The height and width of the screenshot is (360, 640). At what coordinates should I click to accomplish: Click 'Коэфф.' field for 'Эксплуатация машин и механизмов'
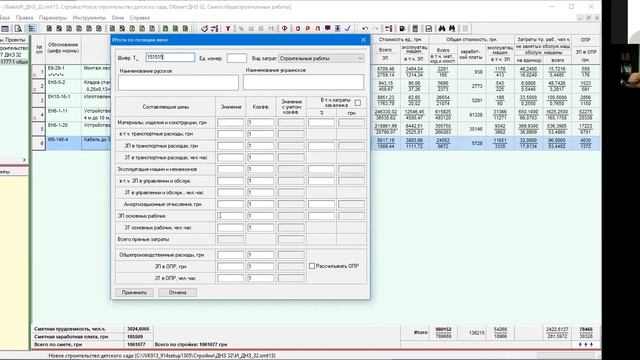(x=260, y=169)
